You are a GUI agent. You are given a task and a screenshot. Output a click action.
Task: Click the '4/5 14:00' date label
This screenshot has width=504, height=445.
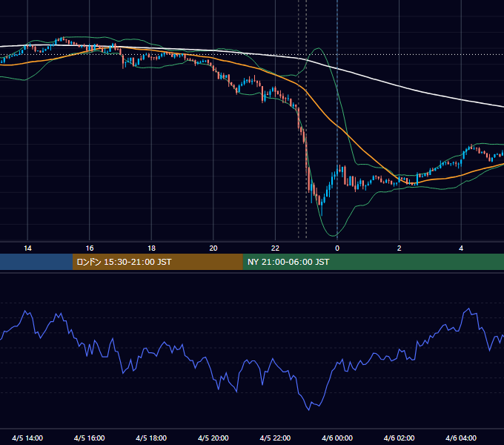point(27,438)
